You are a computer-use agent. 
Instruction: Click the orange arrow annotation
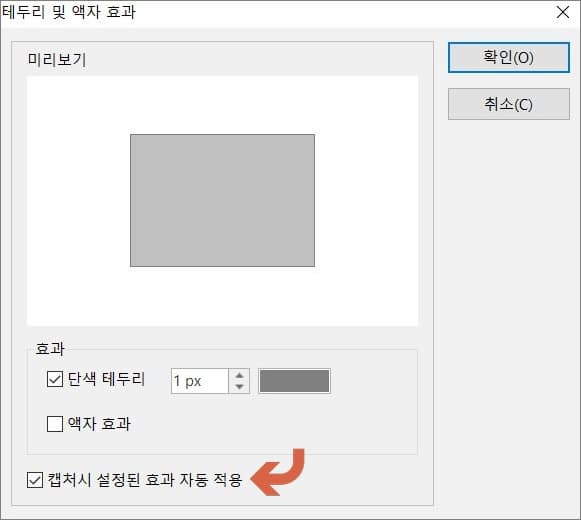[x=278, y=473]
